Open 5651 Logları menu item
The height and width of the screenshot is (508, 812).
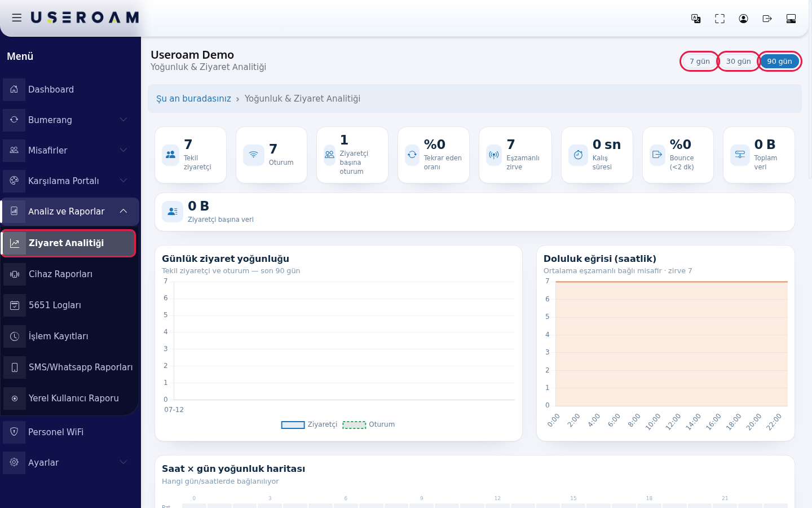(x=69, y=305)
